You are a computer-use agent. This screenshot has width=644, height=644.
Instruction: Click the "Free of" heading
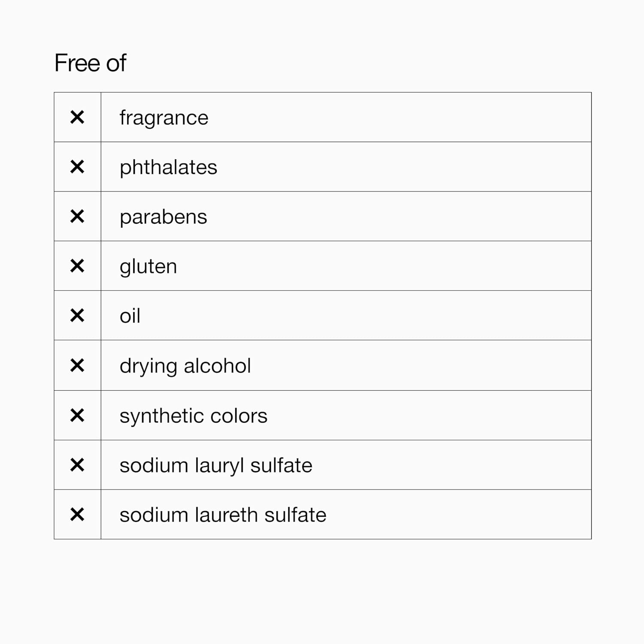pyautogui.click(x=90, y=63)
